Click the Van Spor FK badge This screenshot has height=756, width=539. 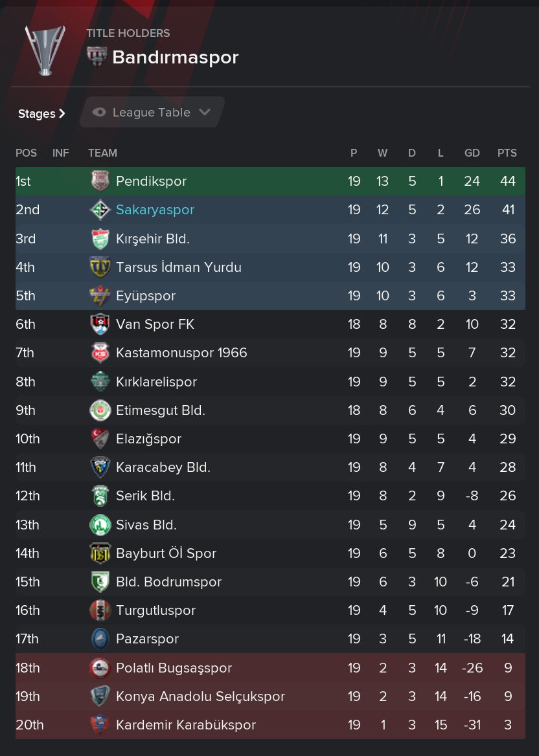100,324
